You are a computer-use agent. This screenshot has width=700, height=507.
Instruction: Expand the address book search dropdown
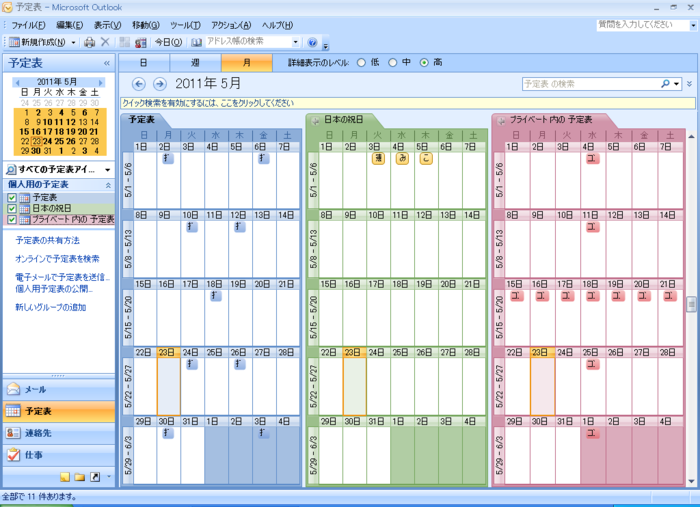tap(296, 42)
